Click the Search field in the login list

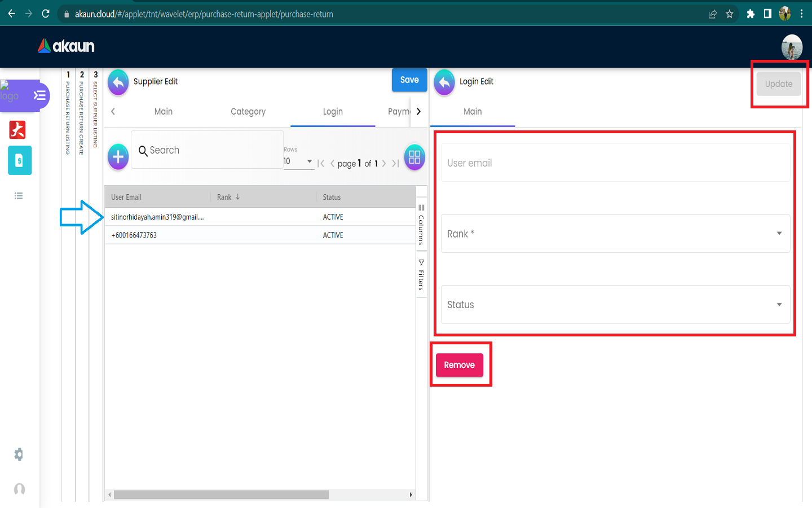pos(208,150)
